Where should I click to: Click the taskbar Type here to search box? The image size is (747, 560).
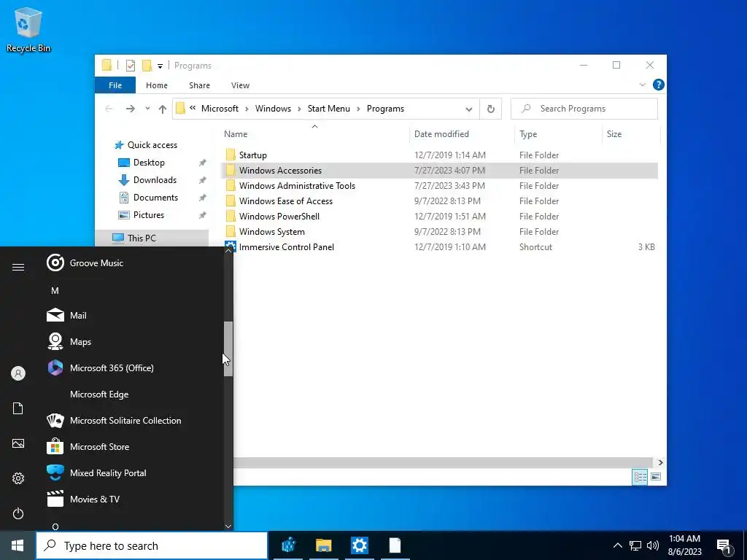click(x=152, y=545)
